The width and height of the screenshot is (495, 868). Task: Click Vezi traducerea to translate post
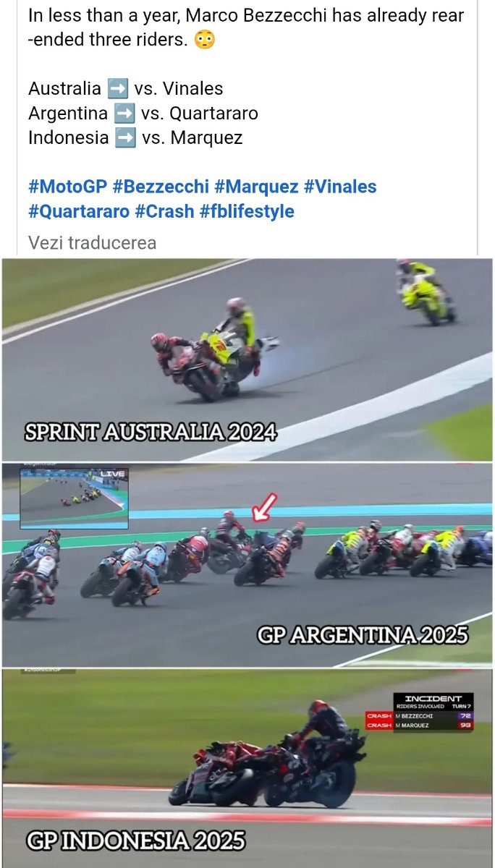(92, 242)
